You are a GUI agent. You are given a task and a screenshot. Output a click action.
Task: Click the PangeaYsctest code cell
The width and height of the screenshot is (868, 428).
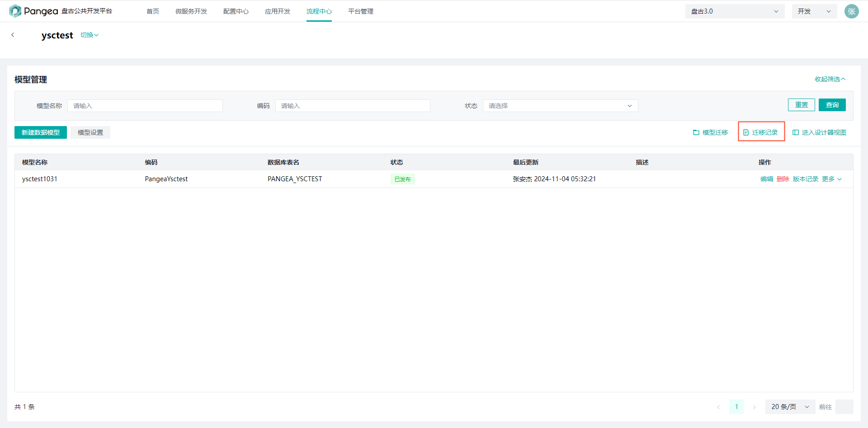pyautogui.click(x=166, y=179)
